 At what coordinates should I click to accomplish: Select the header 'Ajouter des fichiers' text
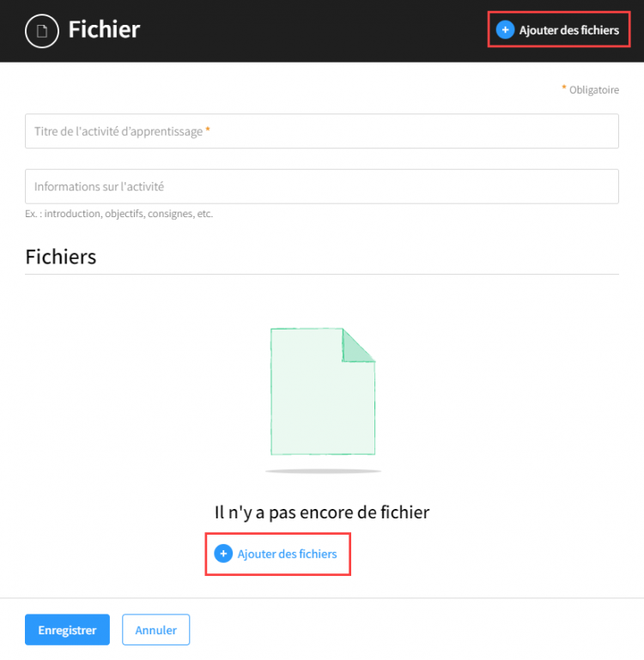569,30
